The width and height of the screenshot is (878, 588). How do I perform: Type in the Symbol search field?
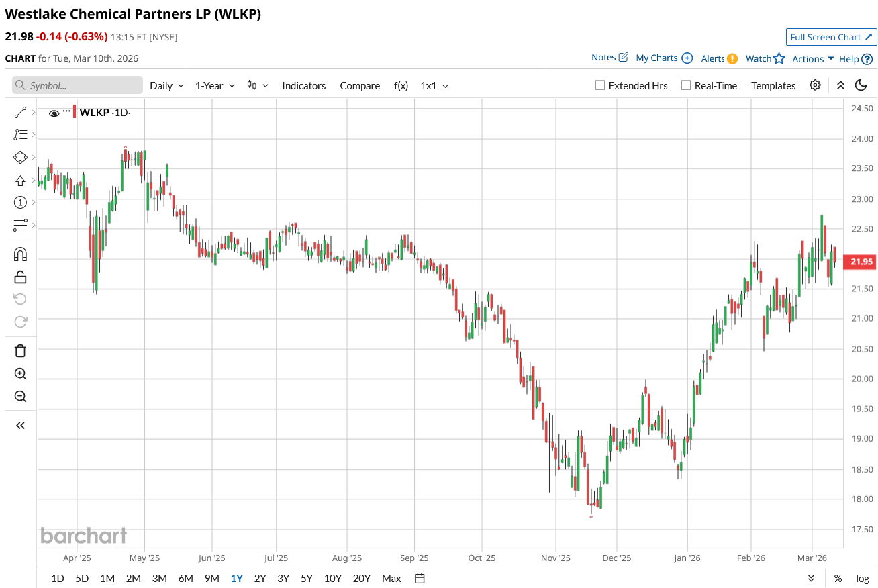pos(77,85)
